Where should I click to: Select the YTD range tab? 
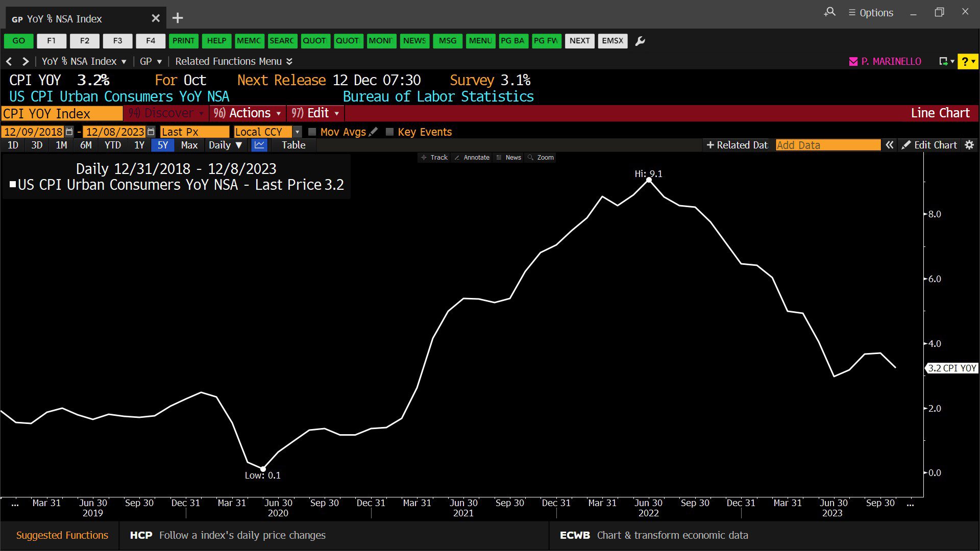[113, 145]
